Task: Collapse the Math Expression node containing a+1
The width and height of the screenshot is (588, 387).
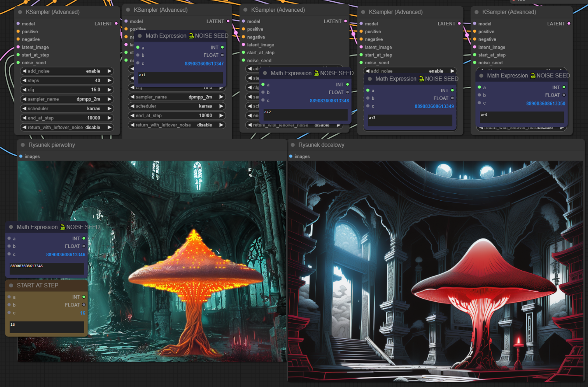Action: 140,36
